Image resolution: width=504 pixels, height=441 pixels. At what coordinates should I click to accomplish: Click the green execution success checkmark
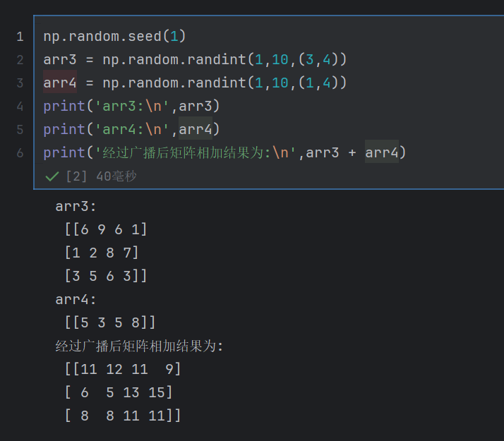[52, 176]
